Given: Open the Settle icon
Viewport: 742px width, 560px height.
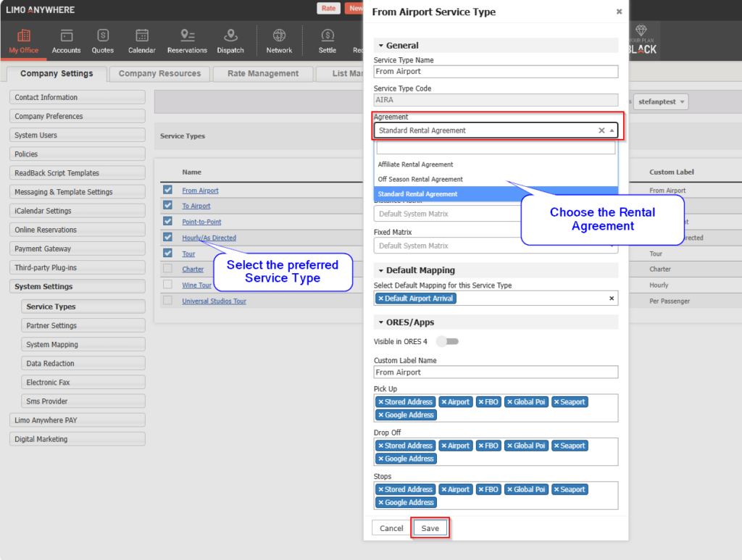Looking at the screenshot, I should pyautogui.click(x=328, y=36).
